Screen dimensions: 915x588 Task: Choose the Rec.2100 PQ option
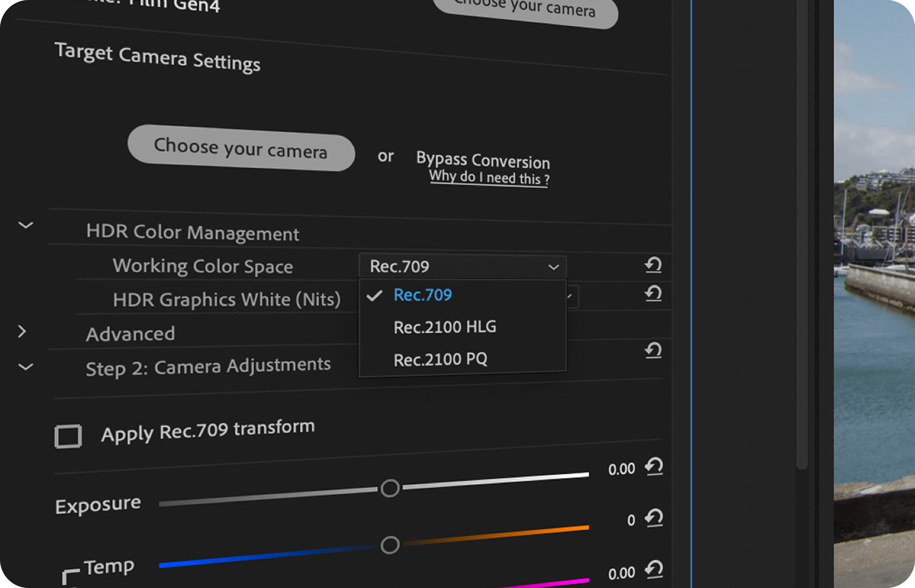click(440, 360)
